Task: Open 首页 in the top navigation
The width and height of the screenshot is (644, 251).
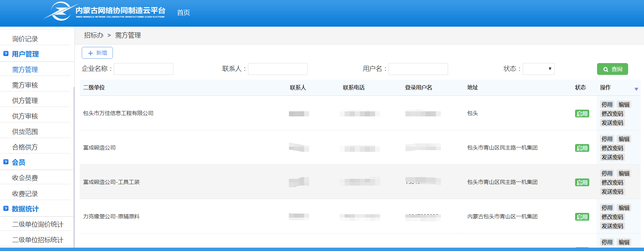Action: [x=183, y=12]
